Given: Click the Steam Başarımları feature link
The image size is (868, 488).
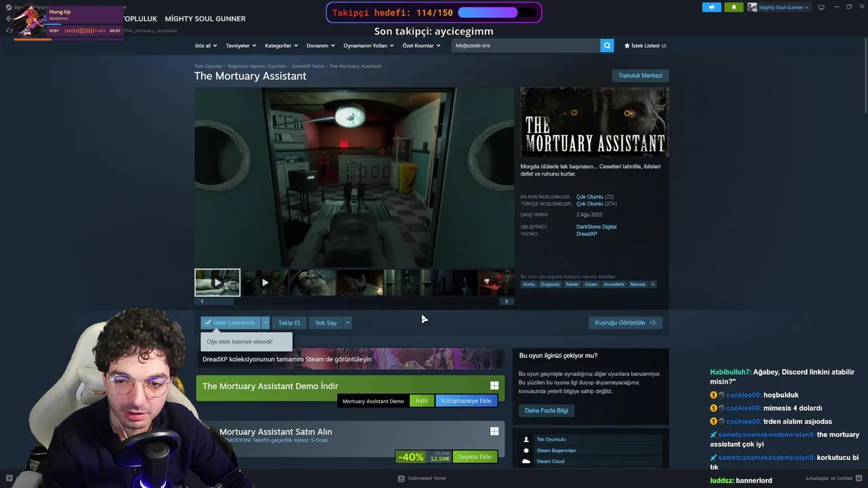Looking at the screenshot, I should [x=556, y=450].
